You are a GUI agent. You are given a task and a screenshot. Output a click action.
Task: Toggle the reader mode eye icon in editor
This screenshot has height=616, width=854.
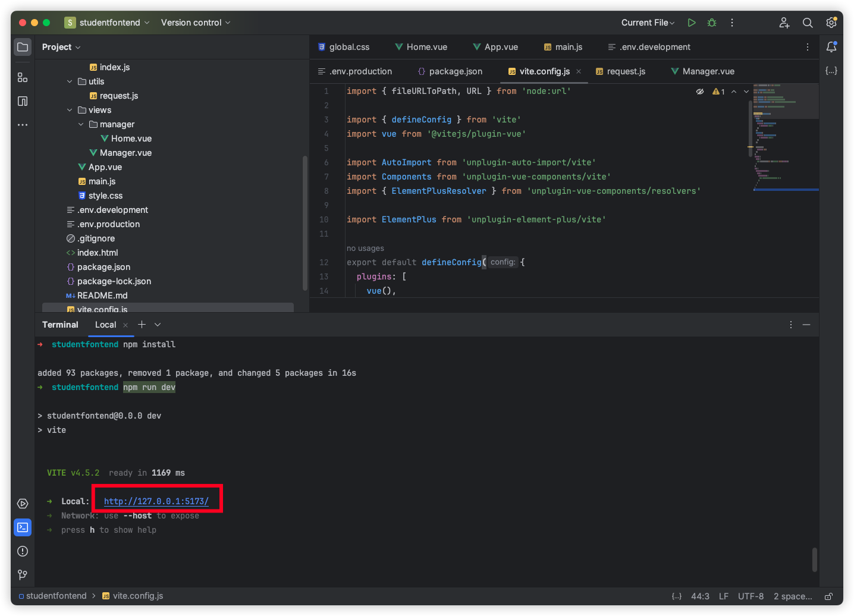[x=700, y=92]
